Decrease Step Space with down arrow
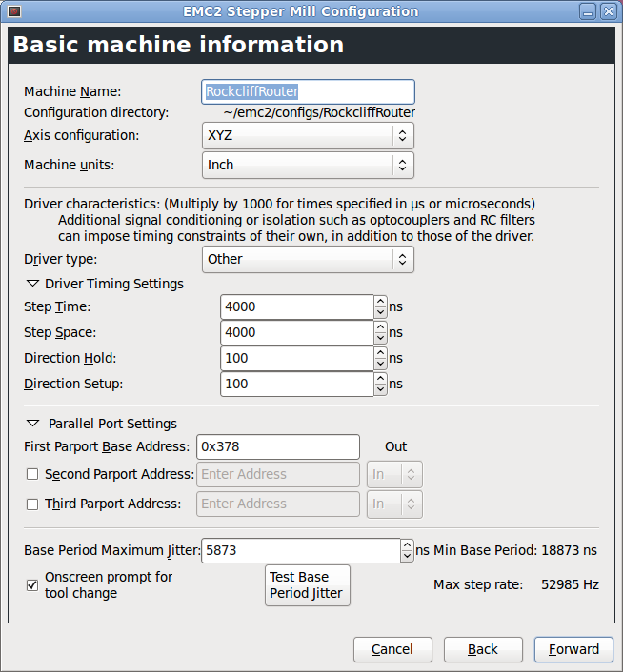This screenshot has width=623, height=672. tap(380, 338)
